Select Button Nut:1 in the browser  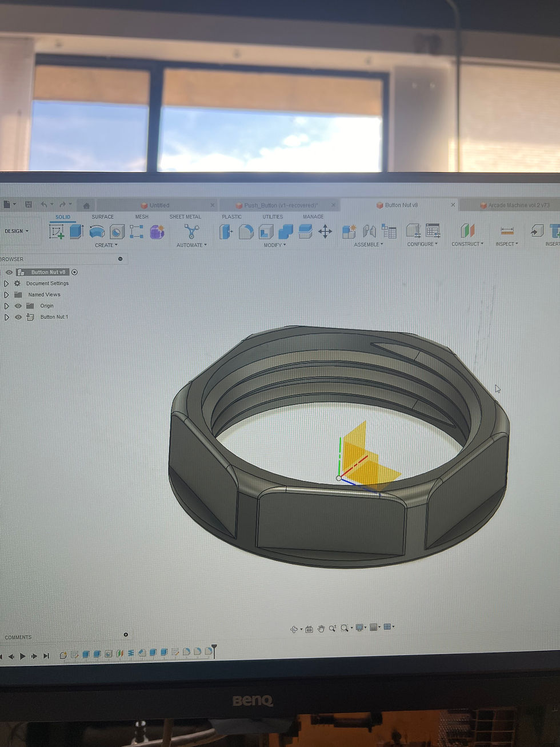point(54,317)
